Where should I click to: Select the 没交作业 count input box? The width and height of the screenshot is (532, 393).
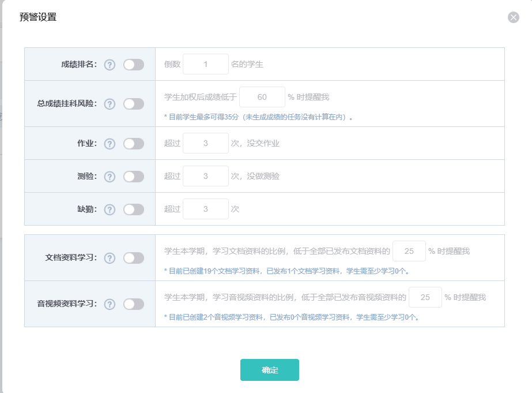[x=205, y=143]
